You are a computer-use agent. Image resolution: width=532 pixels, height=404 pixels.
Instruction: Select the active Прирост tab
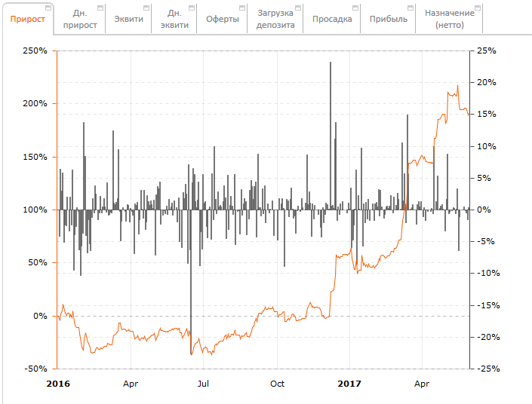pyautogui.click(x=26, y=19)
